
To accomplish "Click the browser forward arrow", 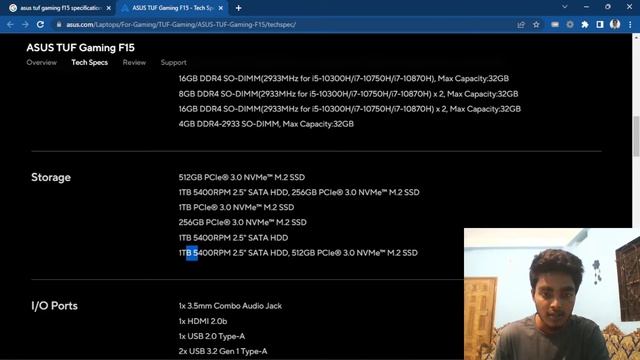I will click(25, 24).
